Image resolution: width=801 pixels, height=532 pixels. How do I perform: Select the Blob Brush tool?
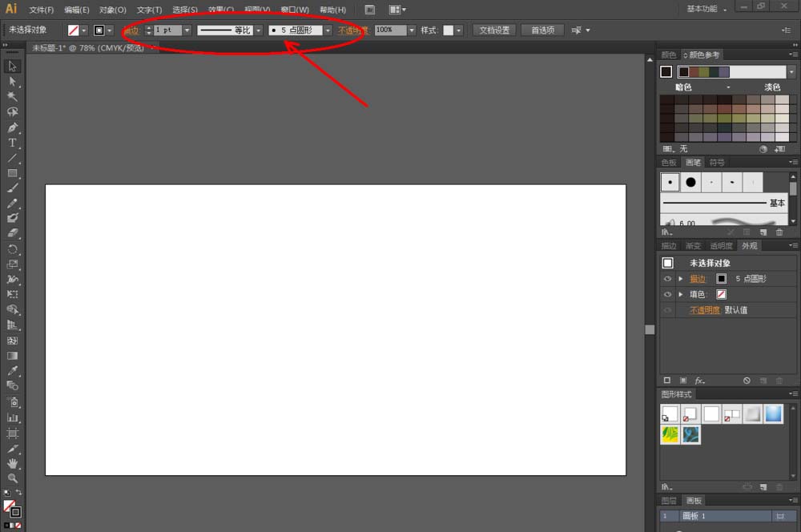pos(12,218)
